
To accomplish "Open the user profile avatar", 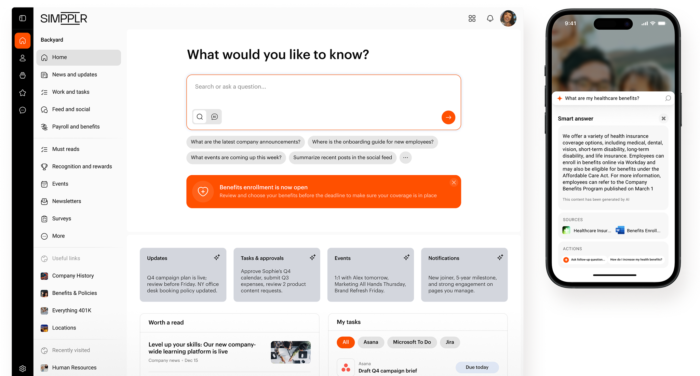I will point(508,18).
